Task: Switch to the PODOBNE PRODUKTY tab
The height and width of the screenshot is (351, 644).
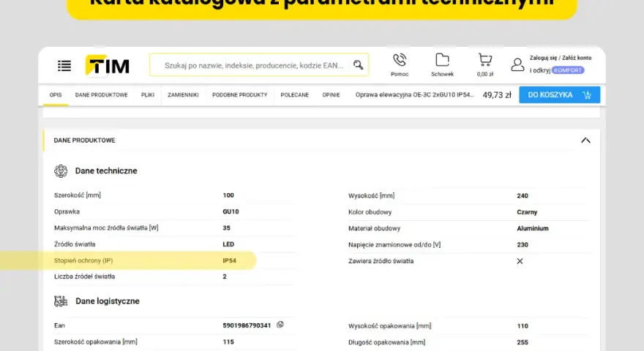Action: (x=240, y=95)
